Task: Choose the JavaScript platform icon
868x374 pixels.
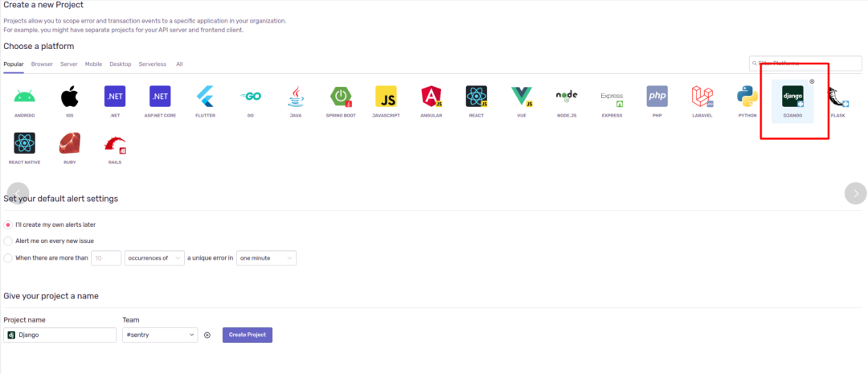Action: [386, 97]
